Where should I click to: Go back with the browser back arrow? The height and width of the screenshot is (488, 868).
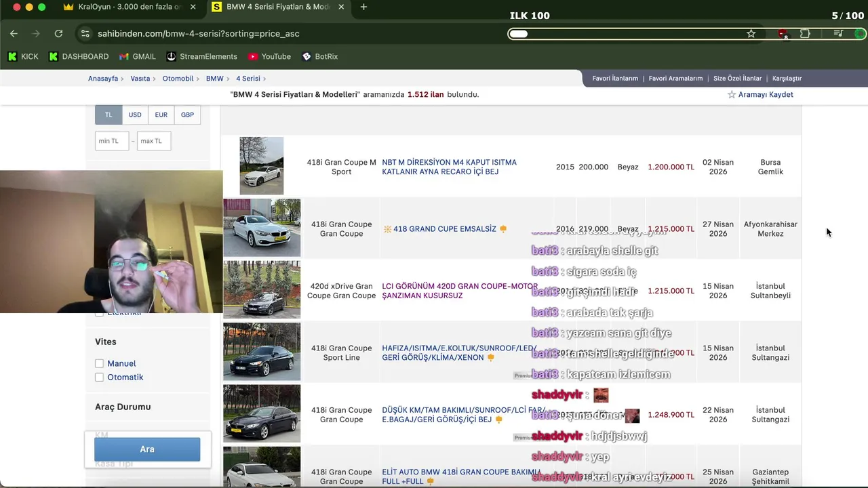14,33
